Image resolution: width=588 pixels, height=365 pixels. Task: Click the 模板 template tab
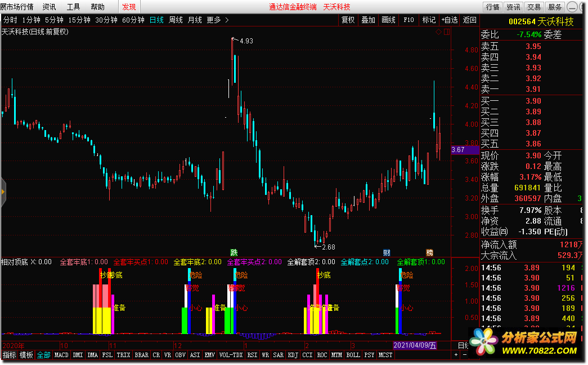[26, 355]
